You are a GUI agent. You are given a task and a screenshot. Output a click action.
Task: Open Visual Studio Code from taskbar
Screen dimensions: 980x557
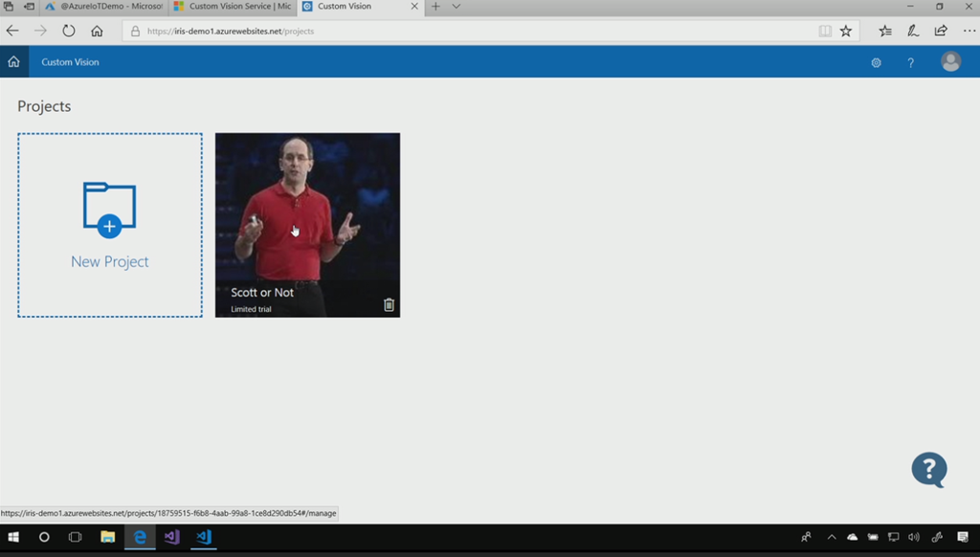pyautogui.click(x=204, y=537)
